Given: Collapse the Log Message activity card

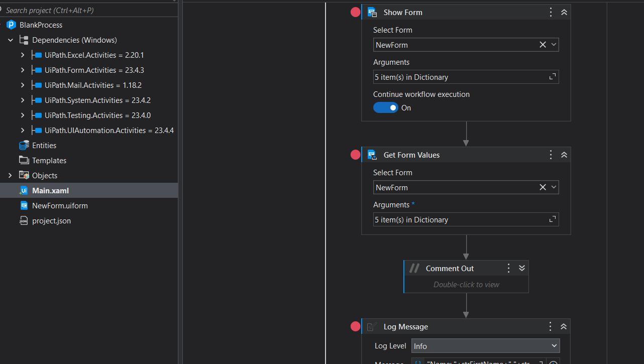Looking at the screenshot, I should pos(564,327).
